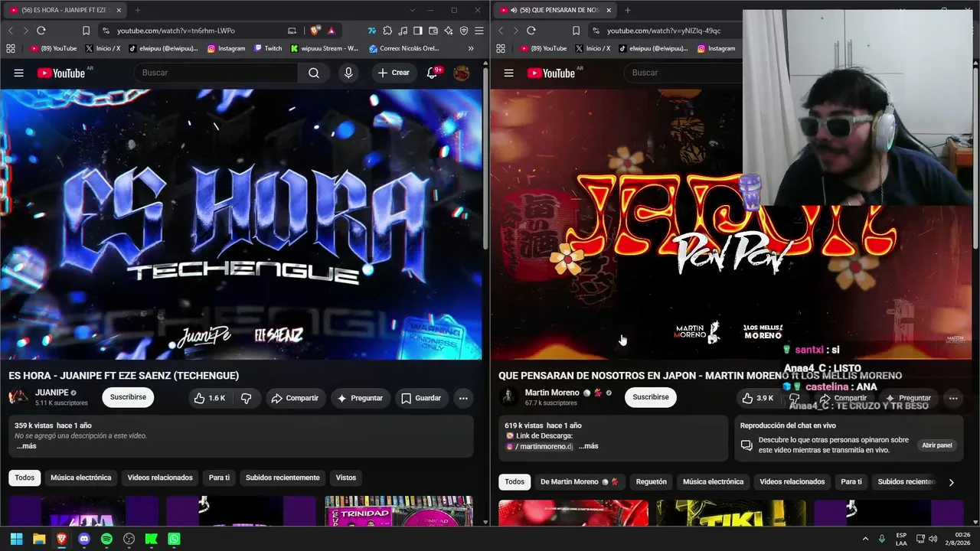
Task: Open the JUANIPE channel name link
Action: pos(52,393)
